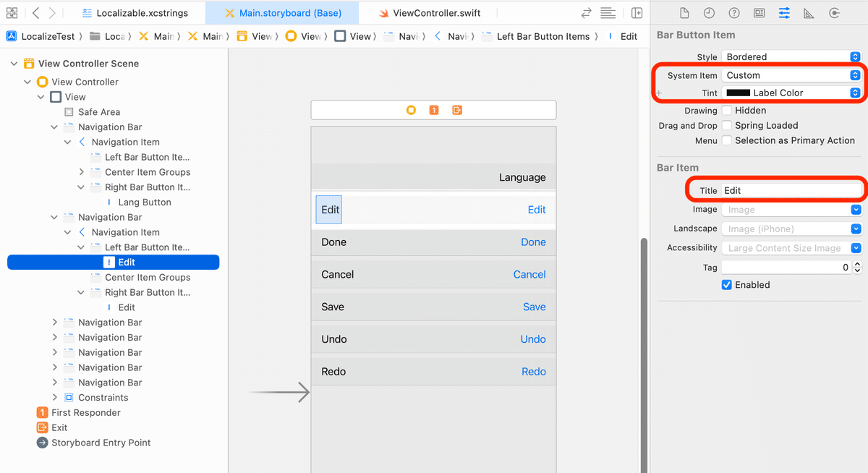Viewport: 868px width, 473px height.
Task: Click the black Tint color swatch
Action: (x=738, y=93)
